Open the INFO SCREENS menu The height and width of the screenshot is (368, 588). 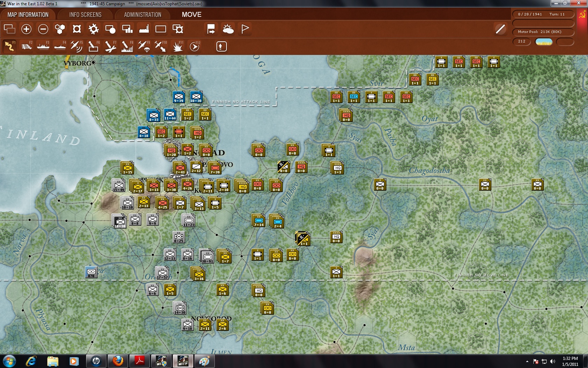[x=85, y=15]
